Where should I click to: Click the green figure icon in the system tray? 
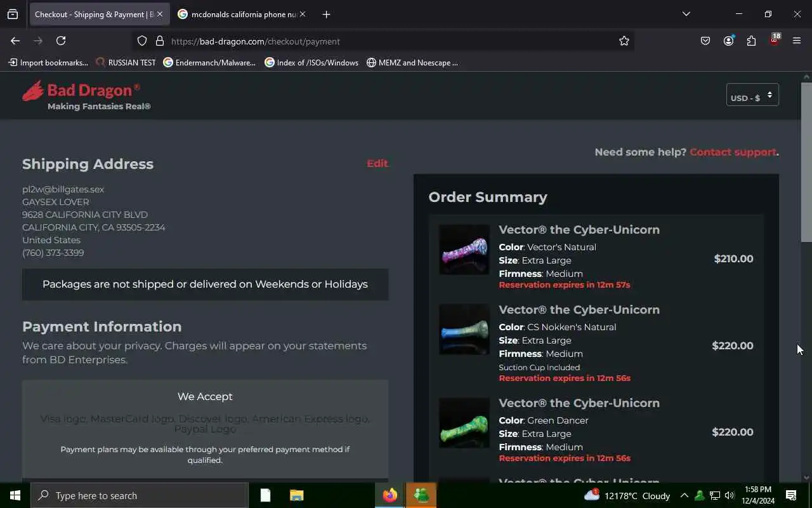(x=699, y=495)
